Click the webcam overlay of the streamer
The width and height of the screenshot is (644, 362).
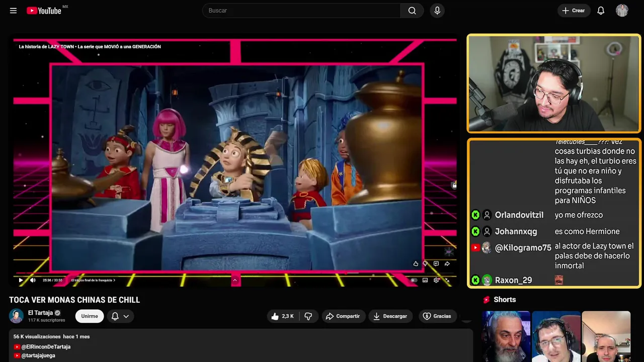(x=554, y=83)
